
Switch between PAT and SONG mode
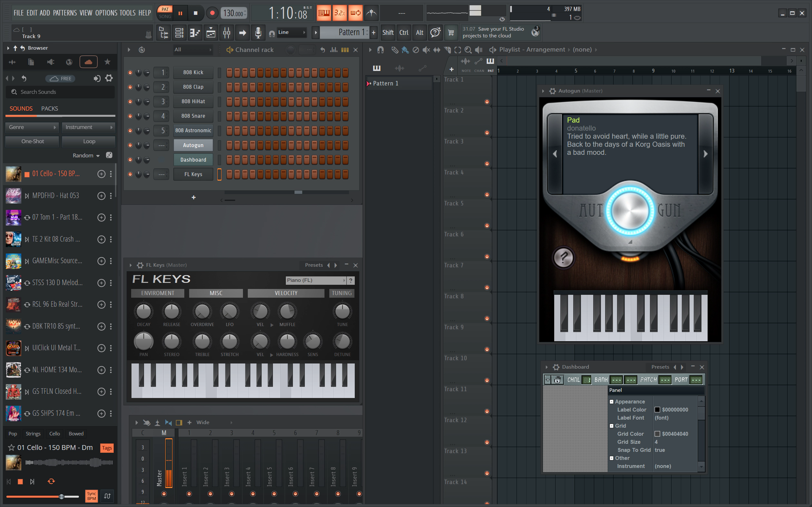[165, 13]
